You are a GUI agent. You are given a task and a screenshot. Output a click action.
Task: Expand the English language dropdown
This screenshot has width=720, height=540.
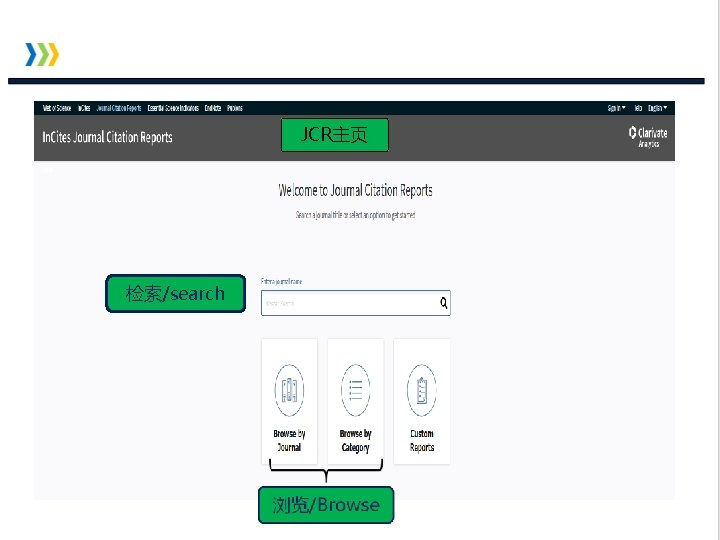(658, 108)
